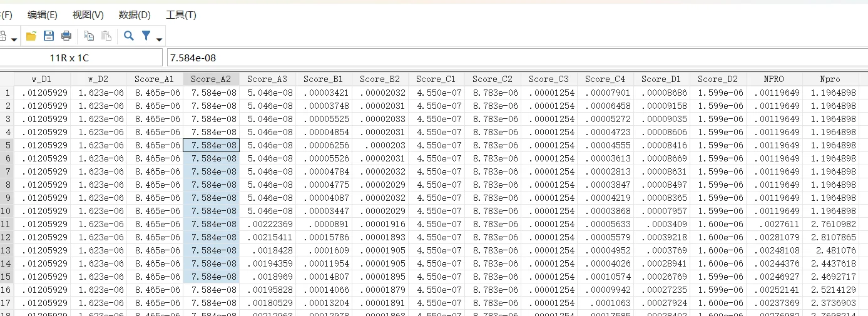The width and height of the screenshot is (868, 316).
Task: Click Score_B1 value .0000891
Action: (x=324, y=224)
